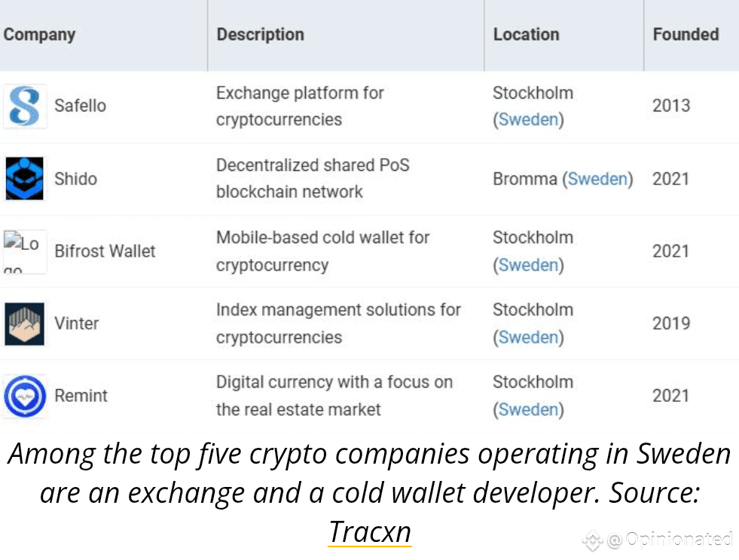The width and height of the screenshot is (739, 560).
Task: Open Sweden link in Safello row
Action: pyautogui.click(x=528, y=120)
